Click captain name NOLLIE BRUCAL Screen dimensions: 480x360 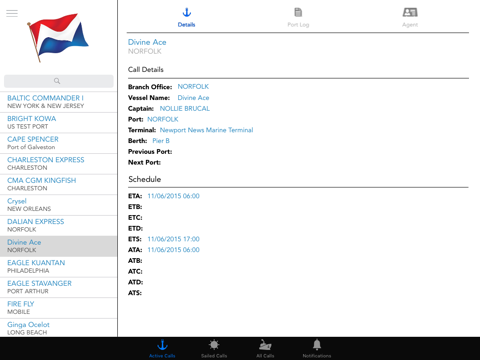[x=185, y=109]
